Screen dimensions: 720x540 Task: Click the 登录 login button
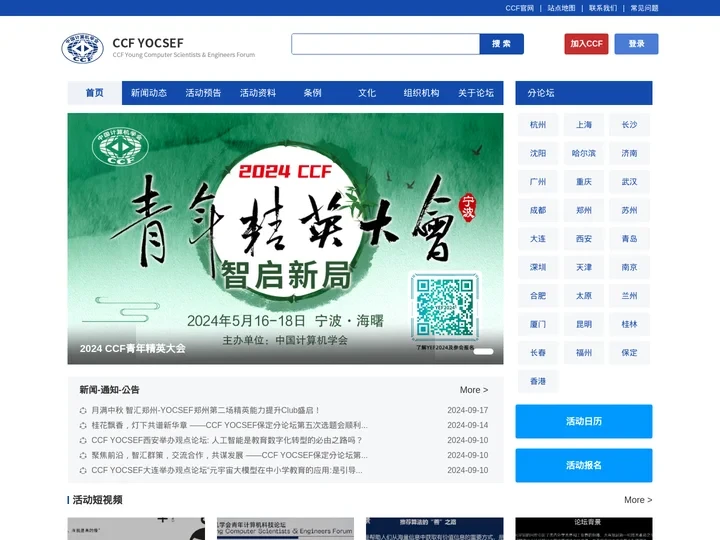coord(636,44)
